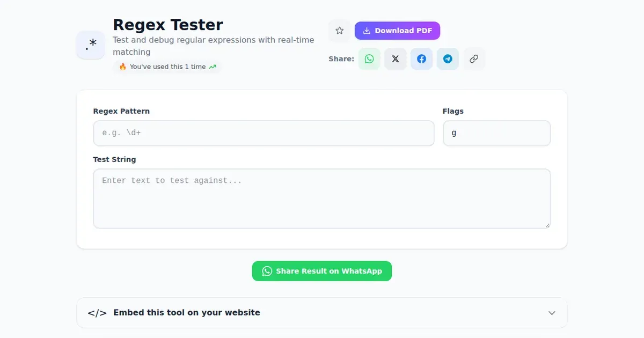This screenshot has width=644, height=338.
Task: Share via Telegram icon
Action: pos(448,59)
